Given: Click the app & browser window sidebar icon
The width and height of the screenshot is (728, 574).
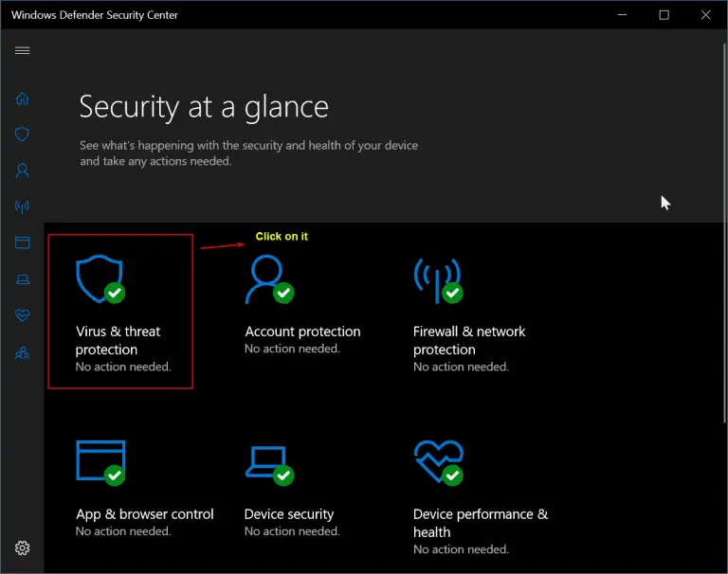Looking at the screenshot, I should tap(23, 242).
